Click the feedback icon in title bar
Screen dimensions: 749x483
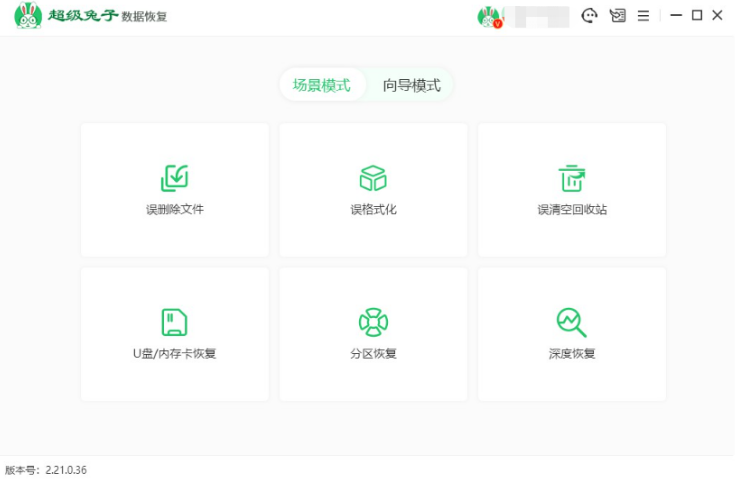(x=617, y=16)
